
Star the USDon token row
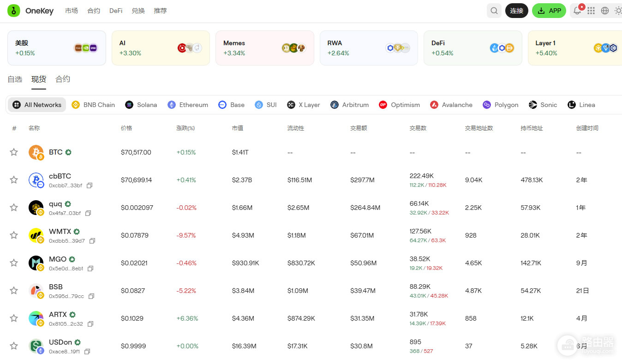coord(14,346)
